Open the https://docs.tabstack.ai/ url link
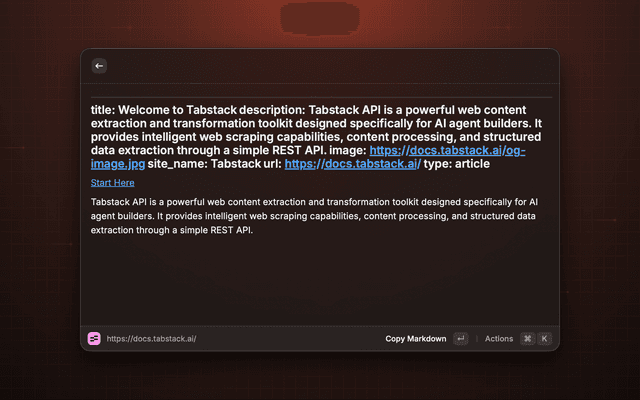 [353, 164]
